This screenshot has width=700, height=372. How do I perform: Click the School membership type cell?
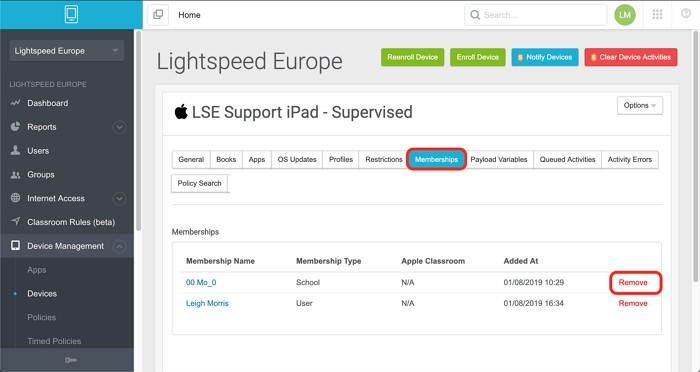308,282
